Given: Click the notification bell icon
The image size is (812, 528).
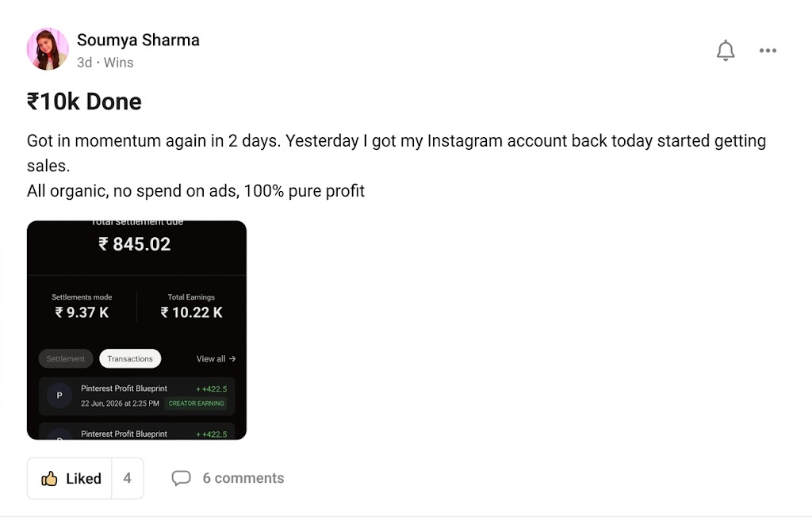Looking at the screenshot, I should (x=725, y=50).
